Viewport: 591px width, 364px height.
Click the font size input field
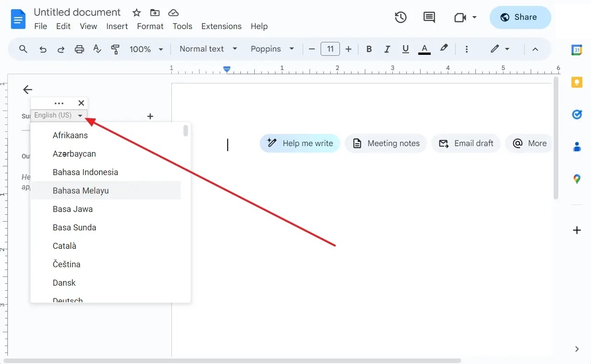click(330, 49)
